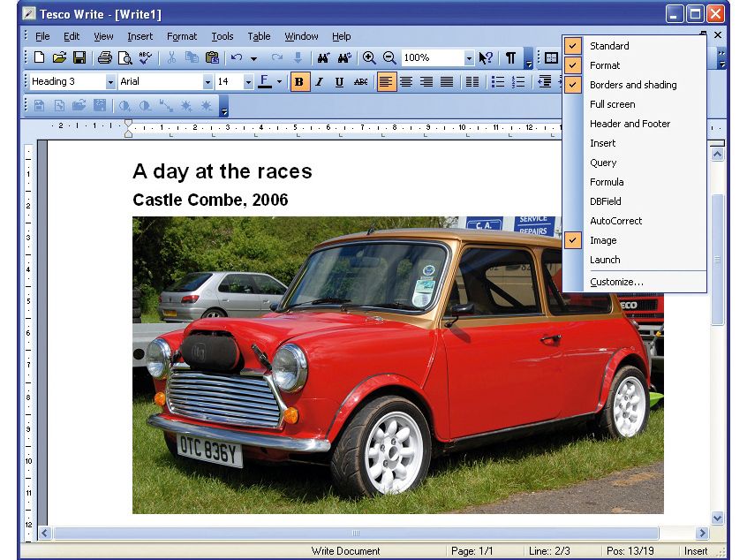Print the document using the printer icon
The width and height of the screenshot is (747, 560).
104,57
